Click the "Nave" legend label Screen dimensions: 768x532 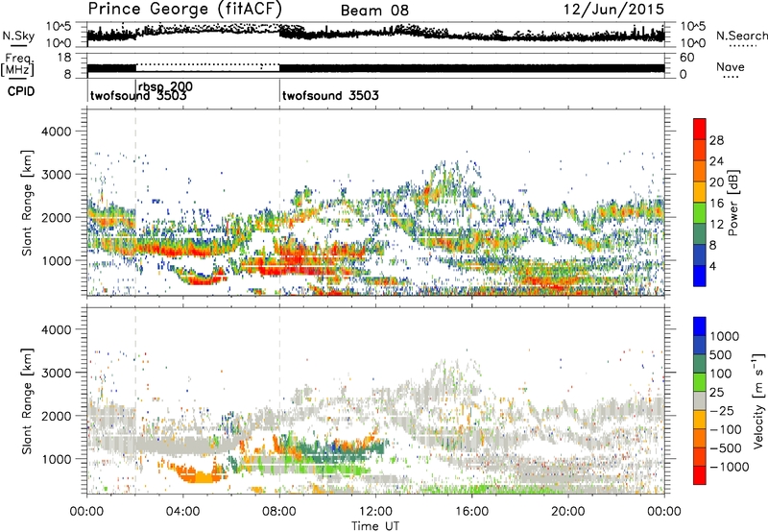pyautogui.click(x=731, y=67)
